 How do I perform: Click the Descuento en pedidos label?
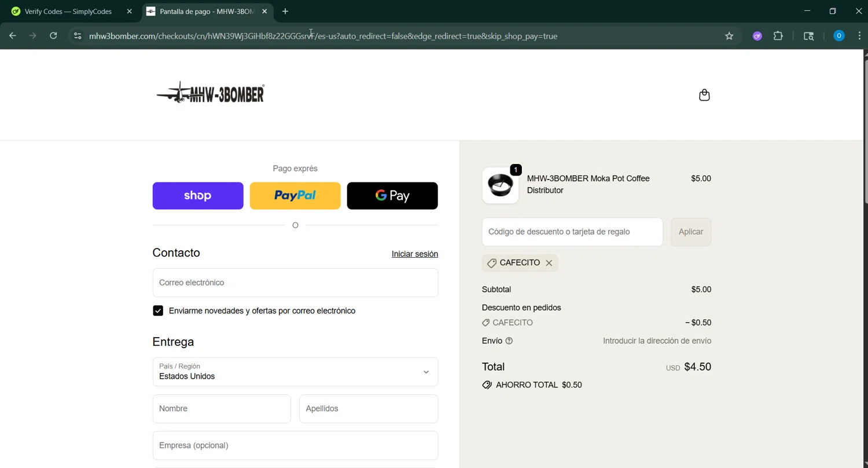click(521, 308)
